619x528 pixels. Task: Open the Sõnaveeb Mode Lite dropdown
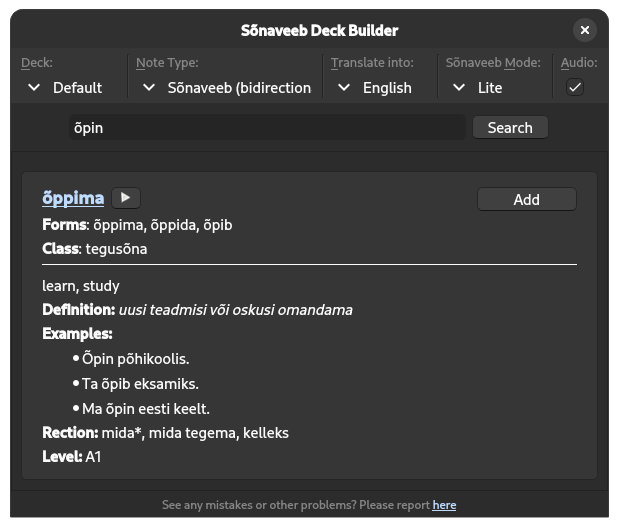coord(495,88)
